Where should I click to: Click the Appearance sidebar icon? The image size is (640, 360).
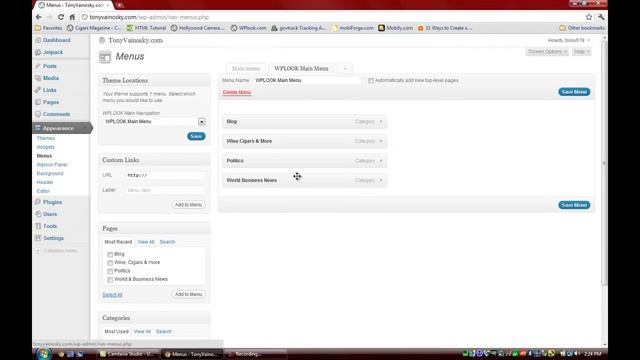(38, 128)
